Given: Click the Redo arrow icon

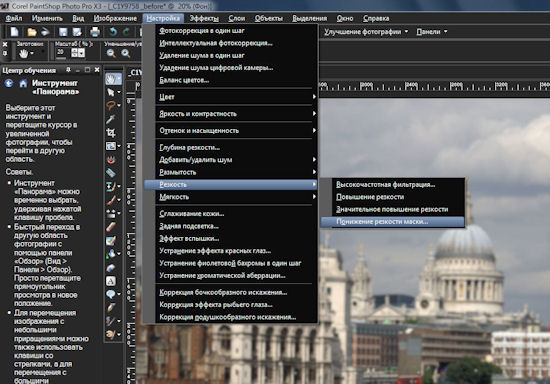Looking at the screenshot, I should (126, 32).
